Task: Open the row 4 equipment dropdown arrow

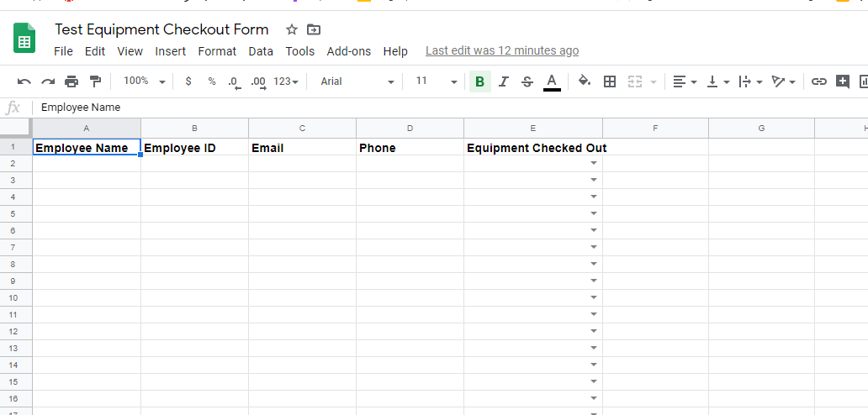Action: 594,197
